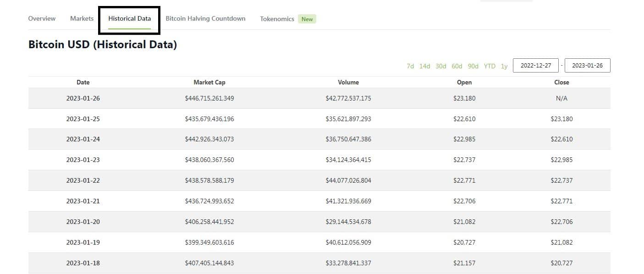Apply the 30d time filter

pos(440,66)
